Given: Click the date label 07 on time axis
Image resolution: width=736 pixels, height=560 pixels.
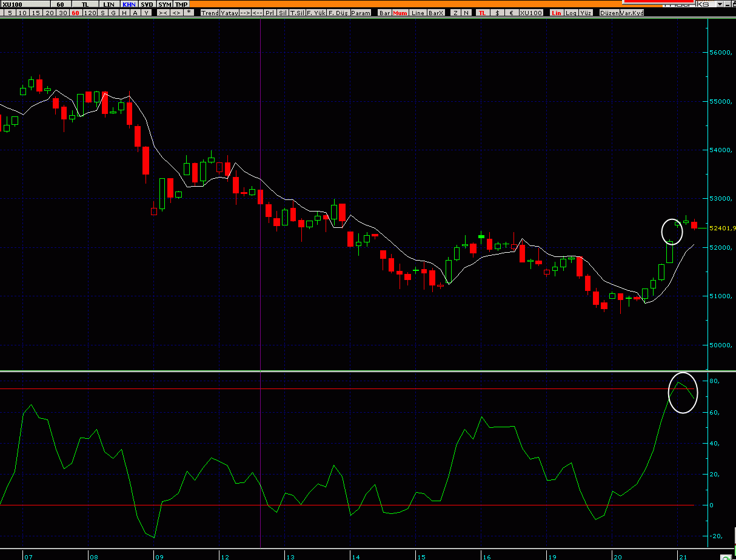Looking at the screenshot, I should tap(28, 556).
